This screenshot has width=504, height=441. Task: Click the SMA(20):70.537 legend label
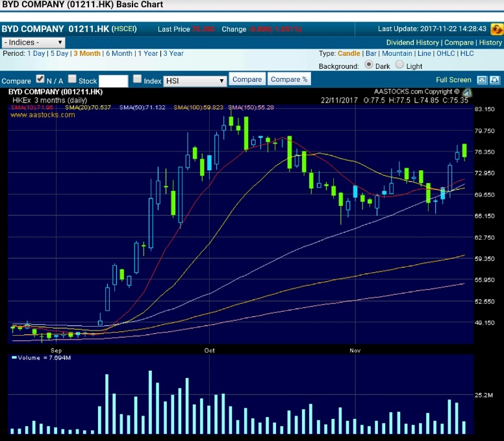coord(88,107)
